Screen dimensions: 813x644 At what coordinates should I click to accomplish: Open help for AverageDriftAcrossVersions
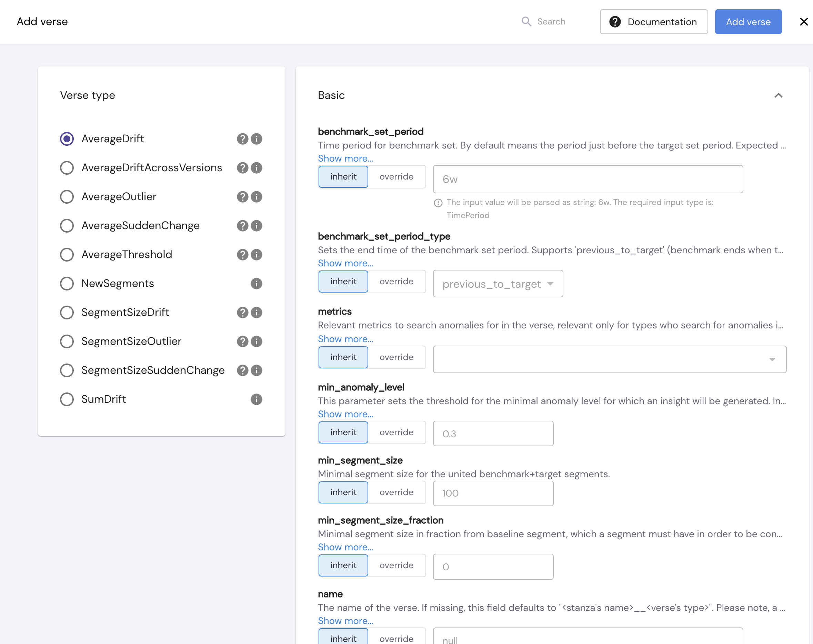pyautogui.click(x=242, y=168)
